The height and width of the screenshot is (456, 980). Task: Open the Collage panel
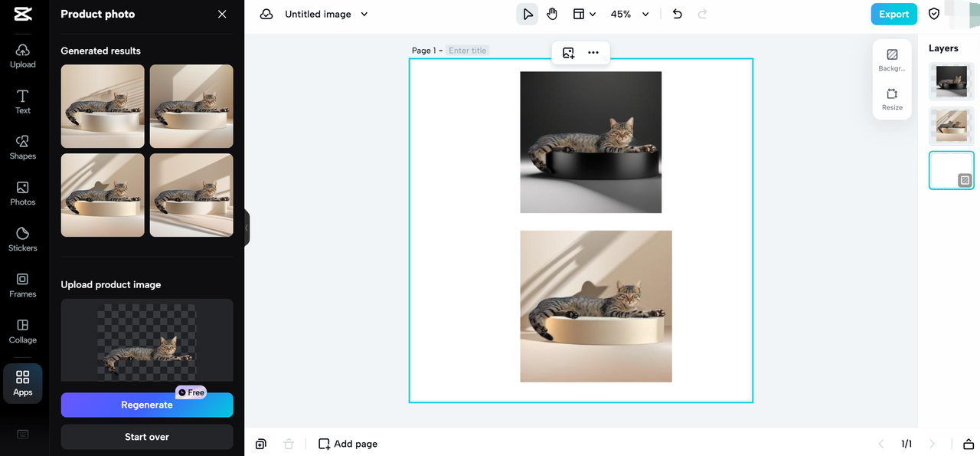point(23,332)
